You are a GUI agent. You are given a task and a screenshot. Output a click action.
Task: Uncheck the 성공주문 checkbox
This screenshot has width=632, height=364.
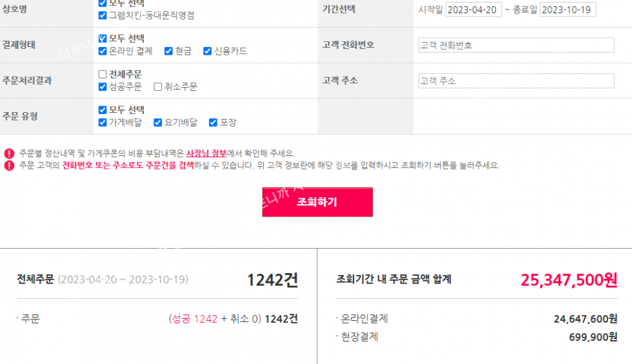103,86
